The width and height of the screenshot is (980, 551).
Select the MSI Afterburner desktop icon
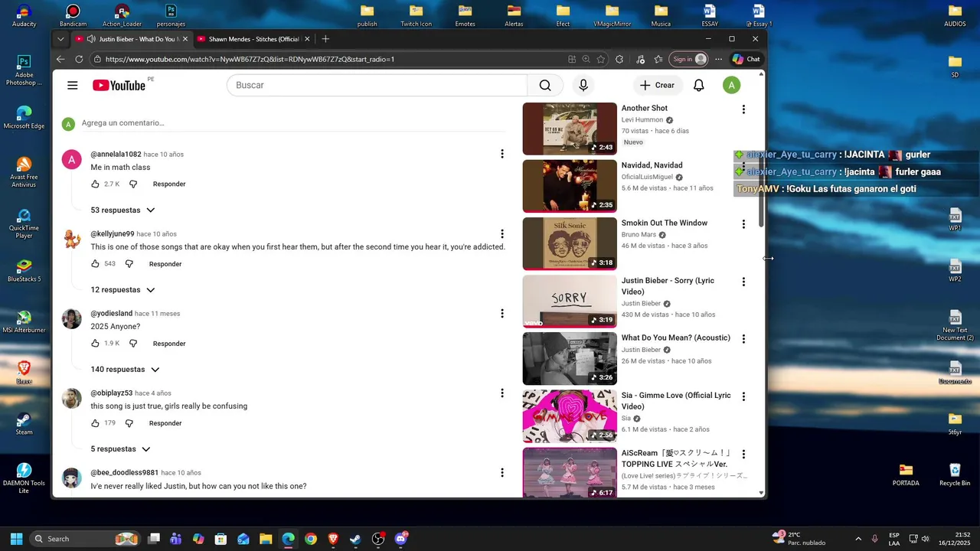pos(24,321)
